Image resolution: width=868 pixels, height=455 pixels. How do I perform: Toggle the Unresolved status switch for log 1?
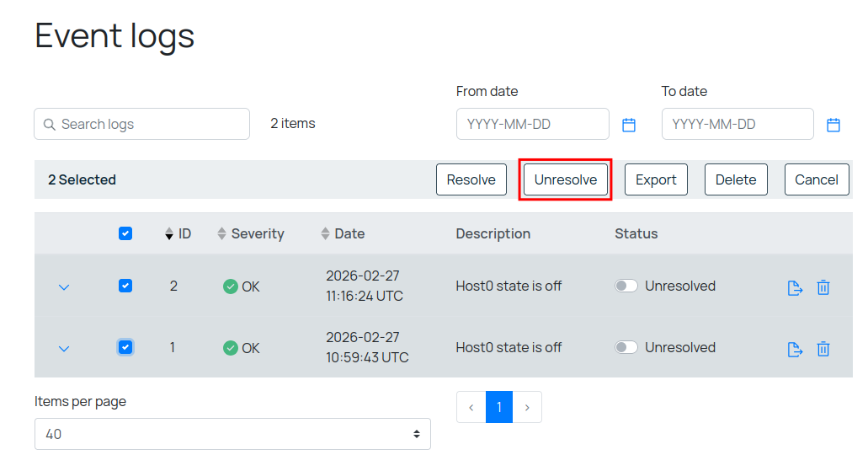626,348
